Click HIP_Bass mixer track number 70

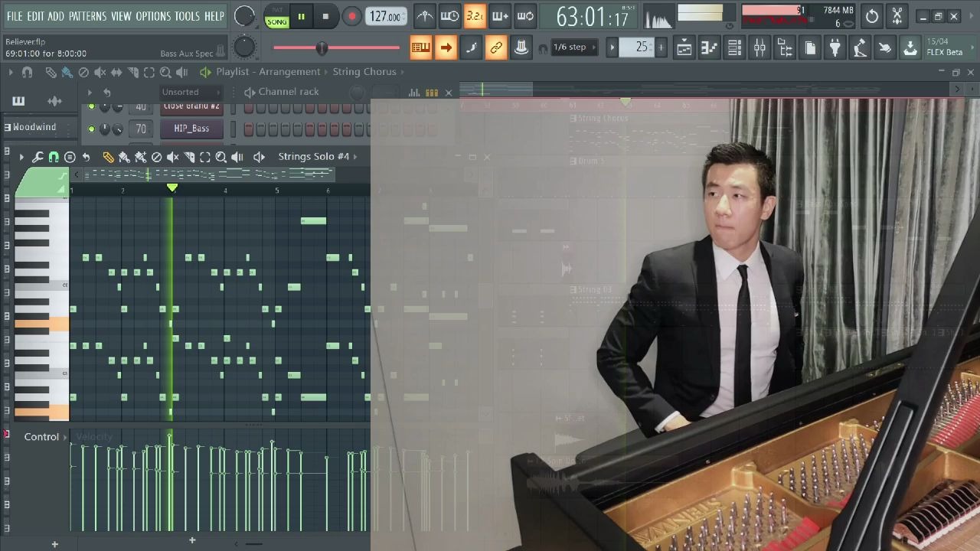pos(140,129)
